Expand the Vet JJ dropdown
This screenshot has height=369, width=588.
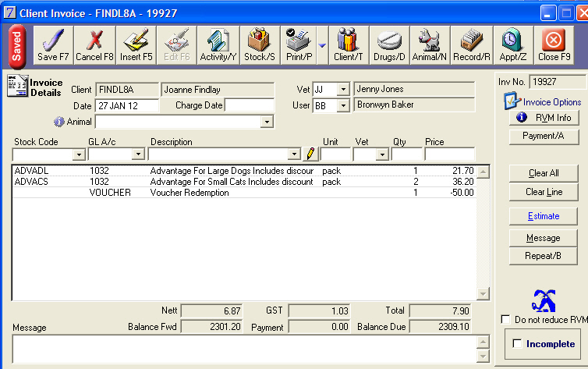click(x=343, y=90)
